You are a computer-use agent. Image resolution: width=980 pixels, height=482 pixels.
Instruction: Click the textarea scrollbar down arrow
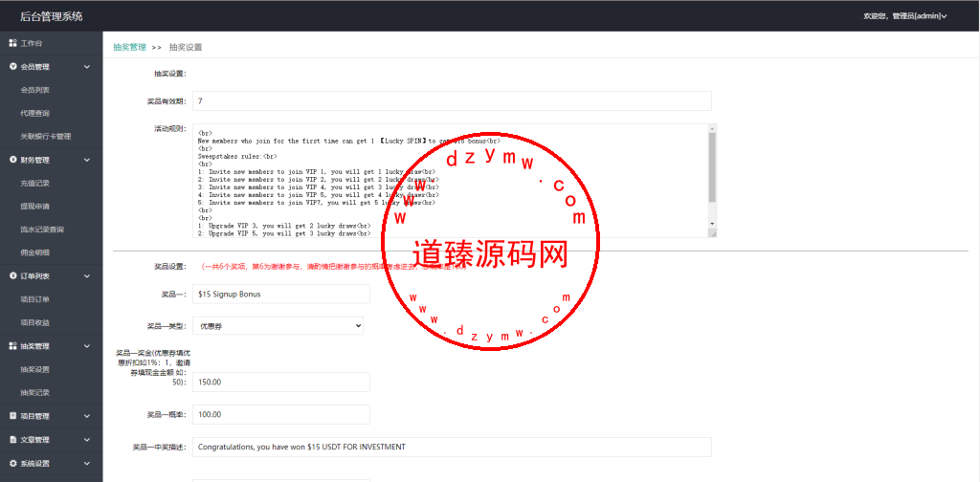712,224
